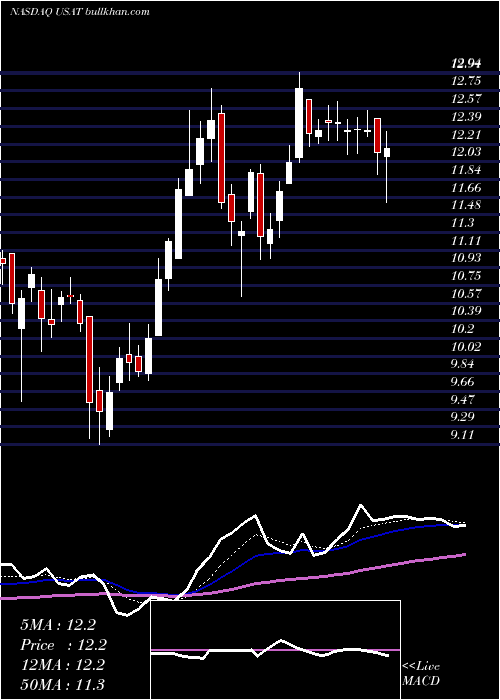Click the 50MA : 11.3 readout

click(62, 684)
